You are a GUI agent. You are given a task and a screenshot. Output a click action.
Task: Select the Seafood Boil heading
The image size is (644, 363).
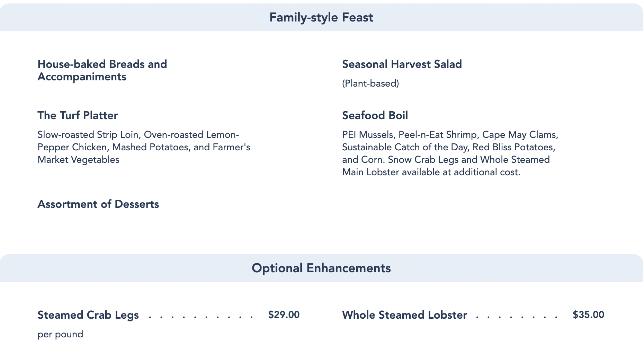[375, 115]
